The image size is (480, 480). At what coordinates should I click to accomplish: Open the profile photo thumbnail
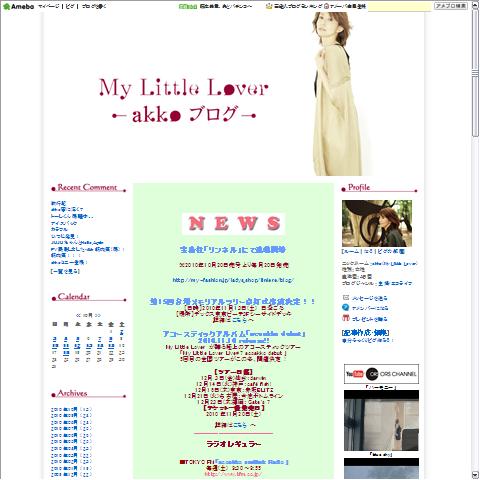377,223
